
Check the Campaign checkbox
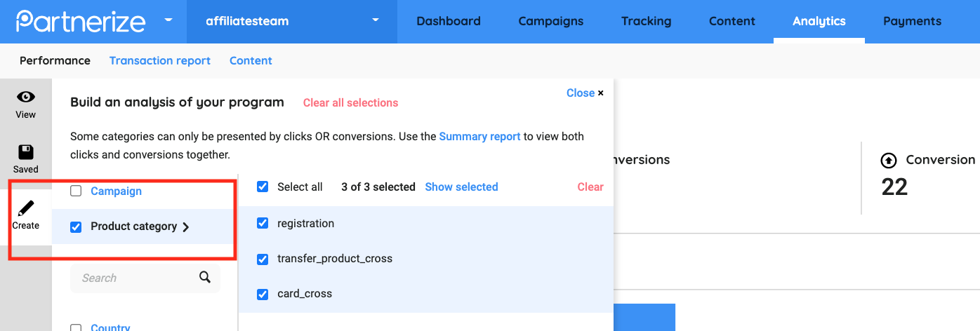click(76, 191)
